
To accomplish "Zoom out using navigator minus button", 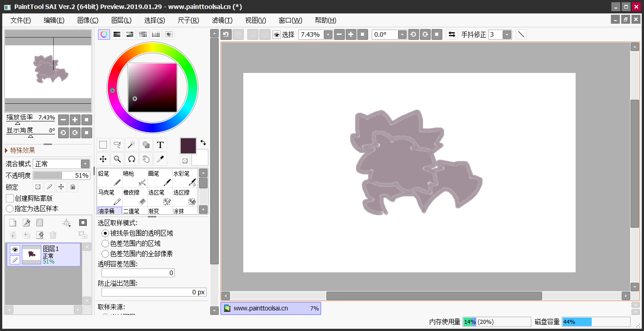I will point(64,119).
